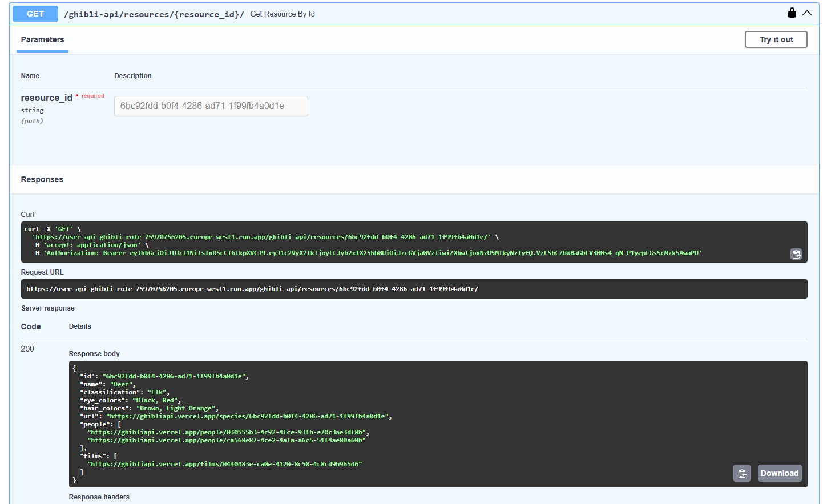
Task: Copy the curl command to clipboard
Action: click(796, 254)
